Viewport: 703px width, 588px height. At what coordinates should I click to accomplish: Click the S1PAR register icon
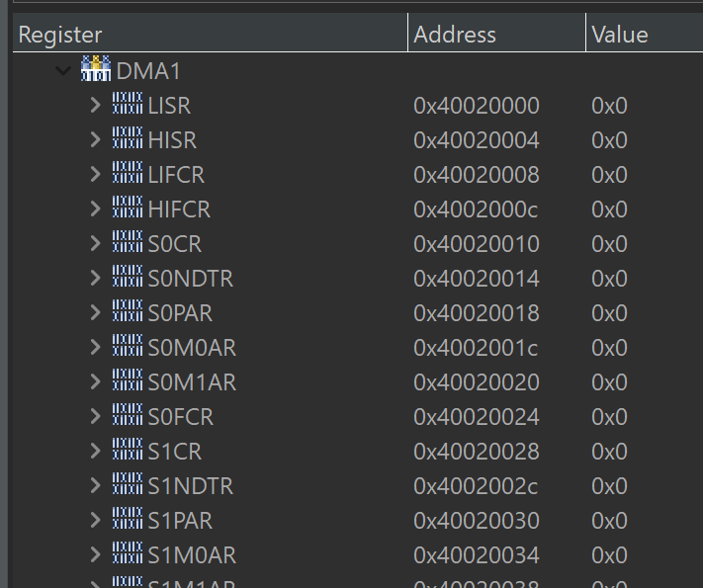click(128, 518)
